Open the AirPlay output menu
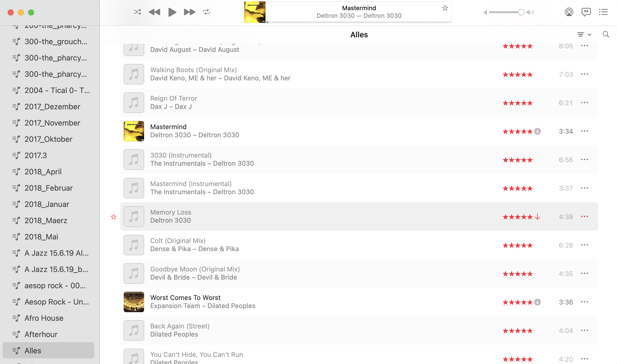Viewport: 617px width, 364px height. (569, 12)
